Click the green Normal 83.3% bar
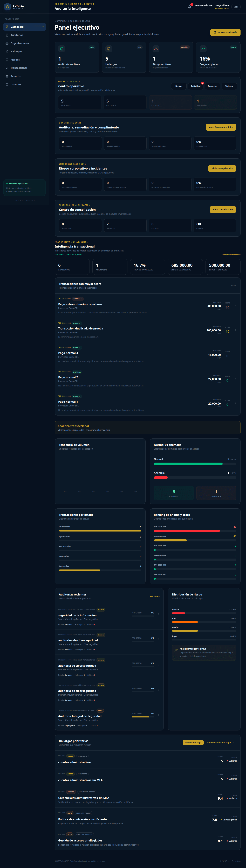 click(x=188, y=464)
